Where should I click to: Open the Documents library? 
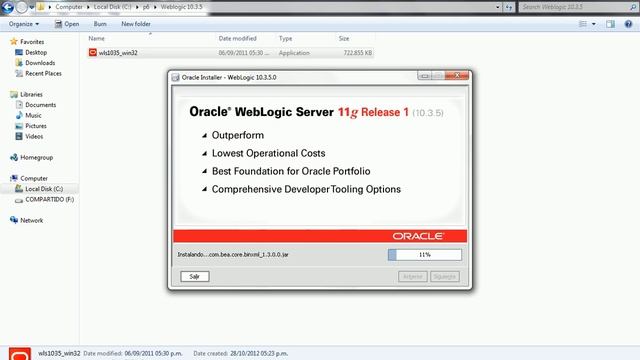(40, 105)
